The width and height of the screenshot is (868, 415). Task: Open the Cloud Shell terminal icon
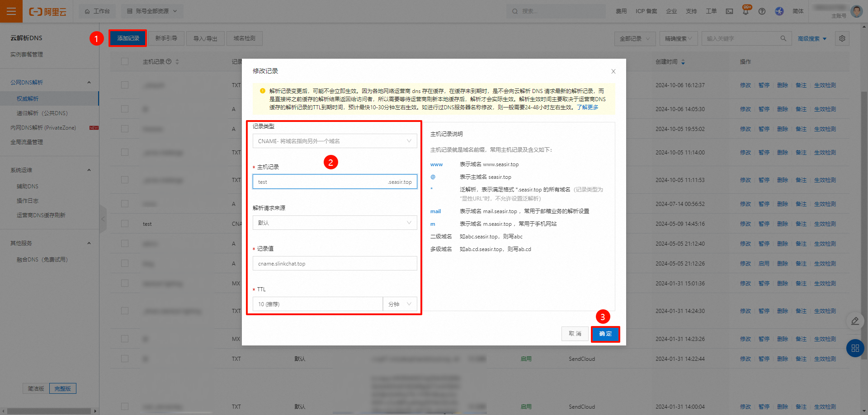729,11
